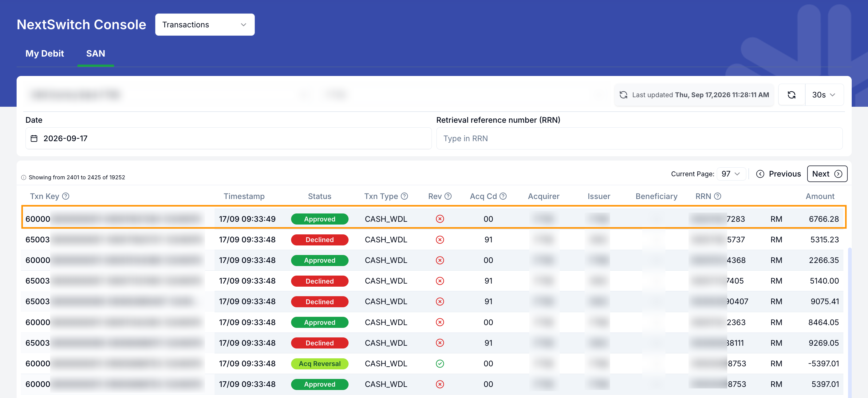Screen dimensions: 868x398
Task: Click the amount 8464.05
Action: (823, 322)
